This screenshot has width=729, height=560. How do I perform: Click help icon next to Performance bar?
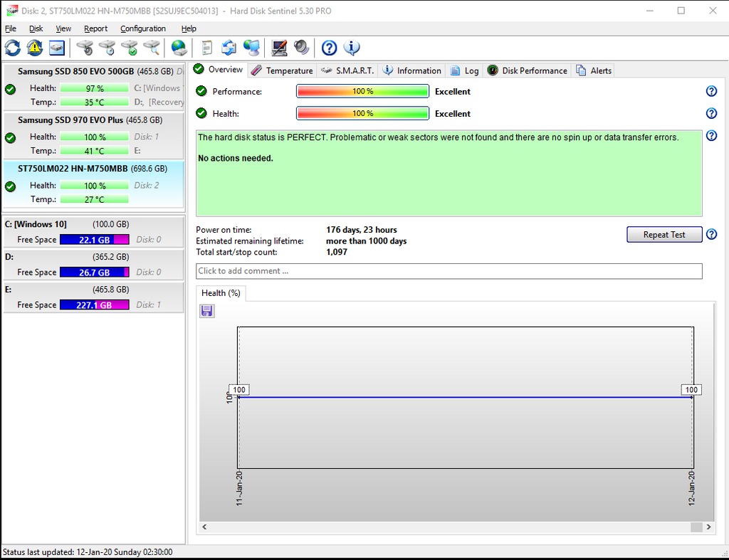click(x=710, y=91)
